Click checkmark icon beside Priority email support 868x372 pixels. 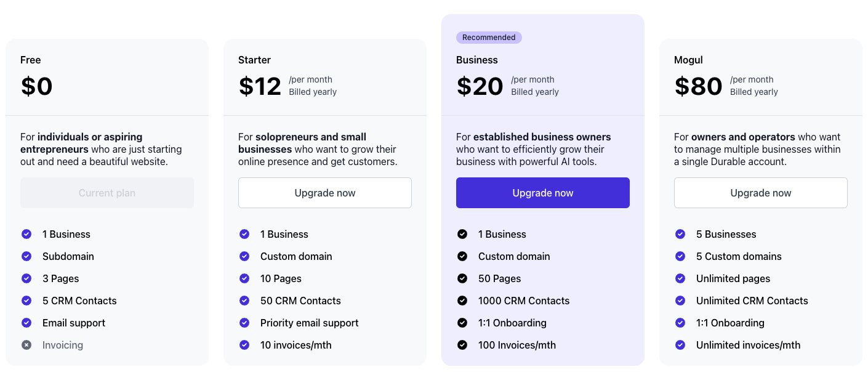(x=244, y=323)
